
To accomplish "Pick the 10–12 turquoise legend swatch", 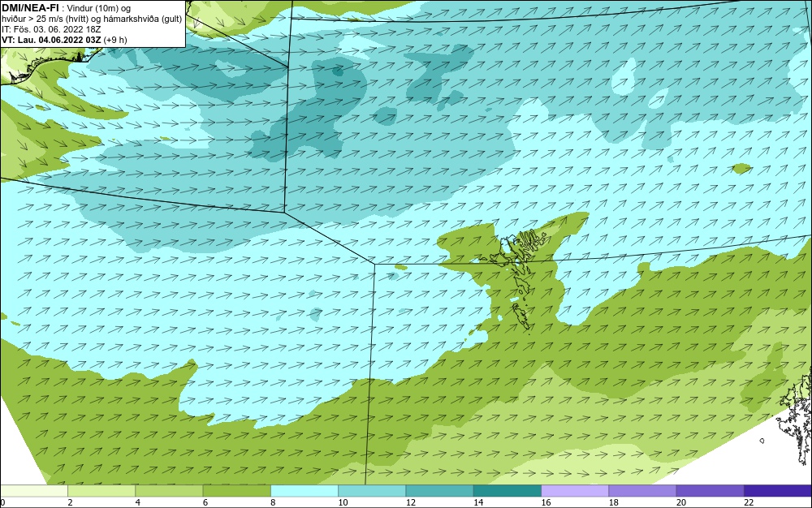I will (372, 491).
